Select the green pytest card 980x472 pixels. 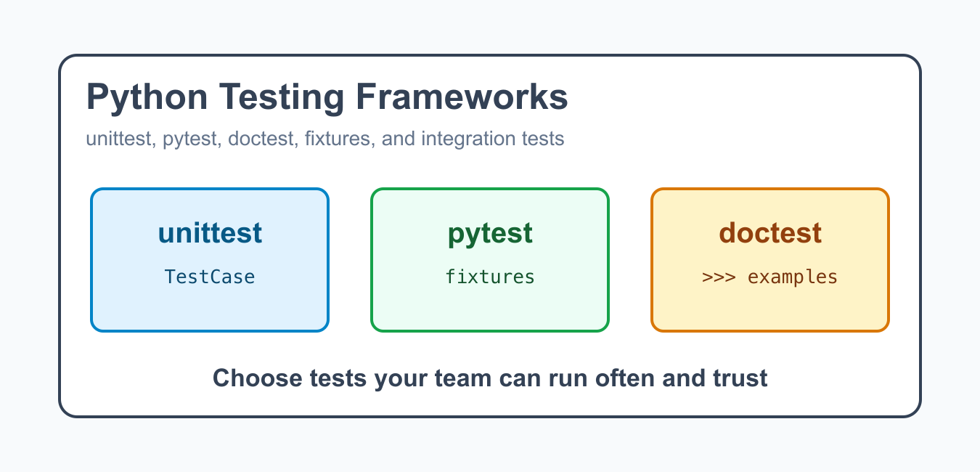pos(490,260)
